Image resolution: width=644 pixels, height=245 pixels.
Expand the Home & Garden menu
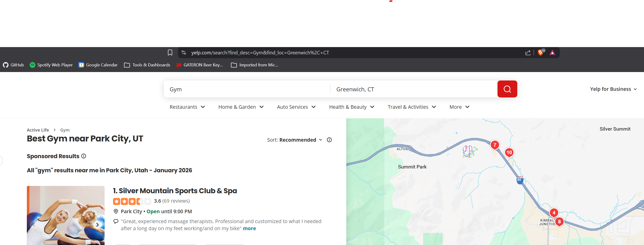241,107
